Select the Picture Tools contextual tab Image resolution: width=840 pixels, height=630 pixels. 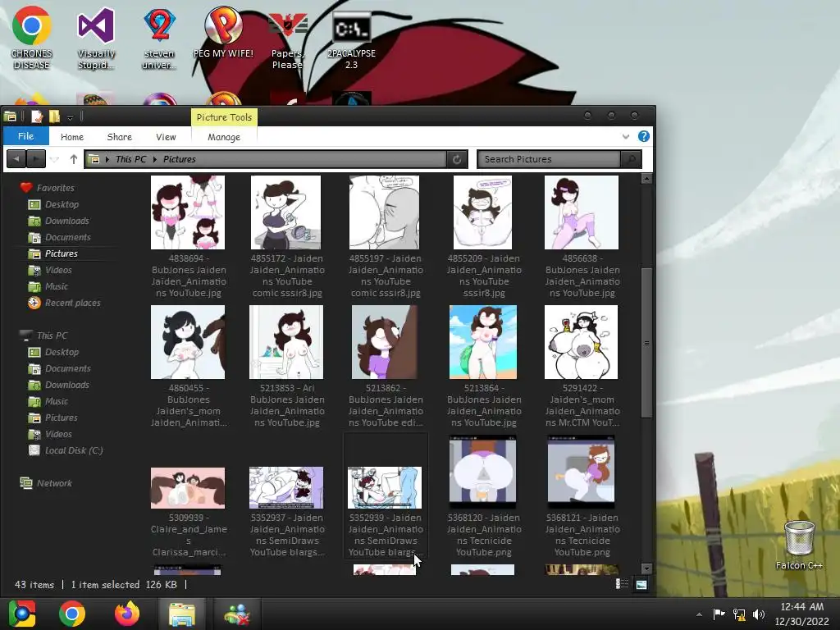(224, 117)
